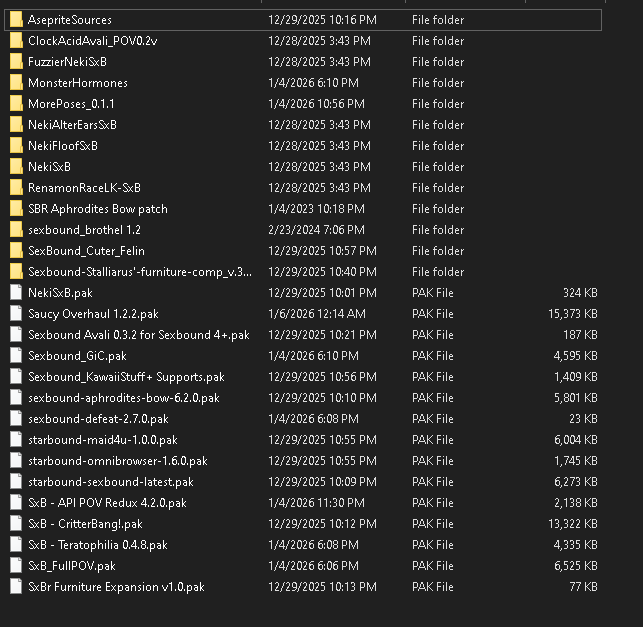The width and height of the screenshot is (643, 627).
Task: Select the starbound-maid4u-1.0.0.pak file icon
Action: (x=16, y=440)
